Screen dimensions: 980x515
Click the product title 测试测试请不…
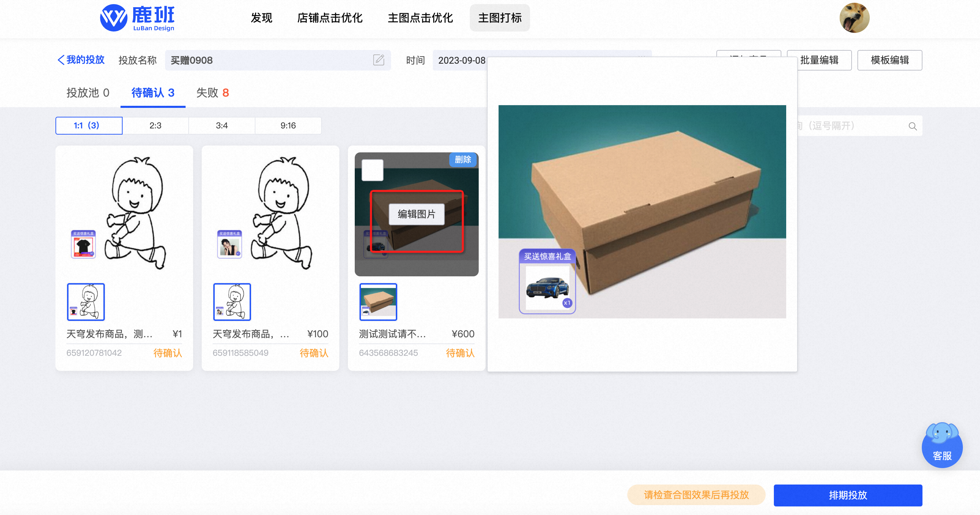[x=392, y=334]
